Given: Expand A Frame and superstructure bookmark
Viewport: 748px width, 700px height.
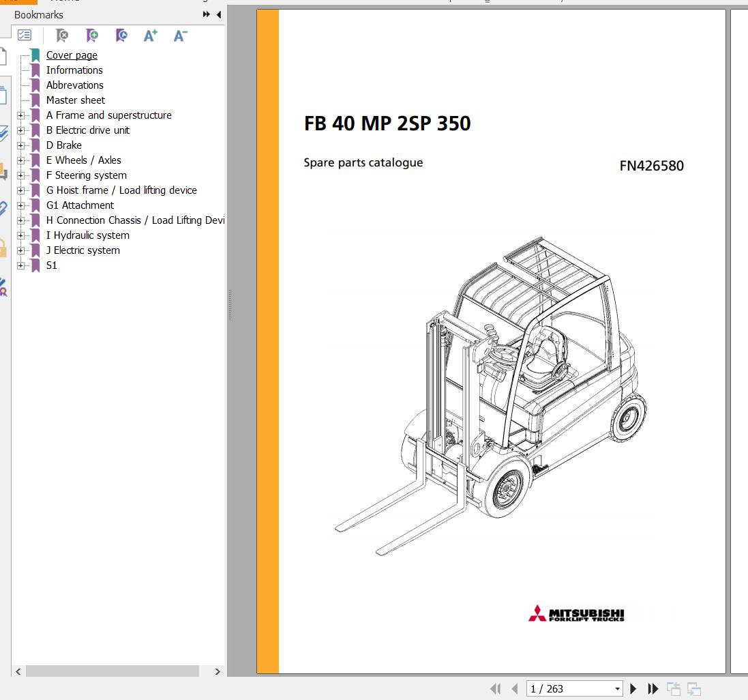Looking at the screenshot, I should (20, 115).
